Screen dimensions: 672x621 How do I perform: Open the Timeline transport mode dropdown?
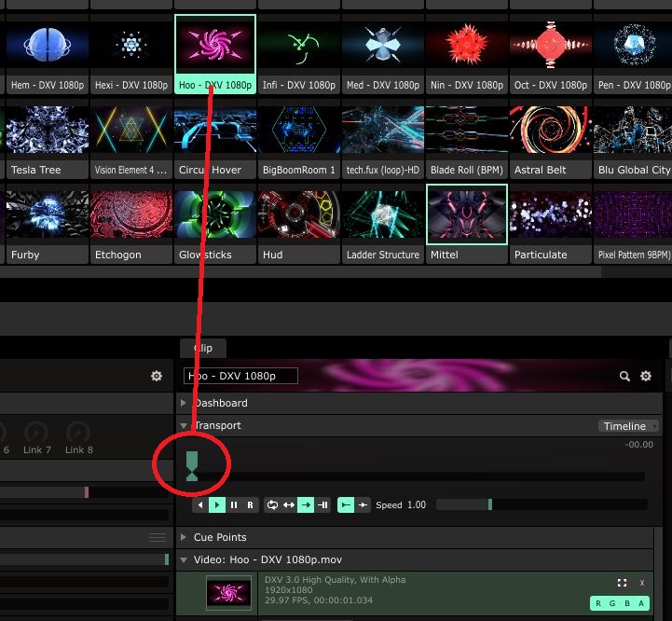coord(629,426)
